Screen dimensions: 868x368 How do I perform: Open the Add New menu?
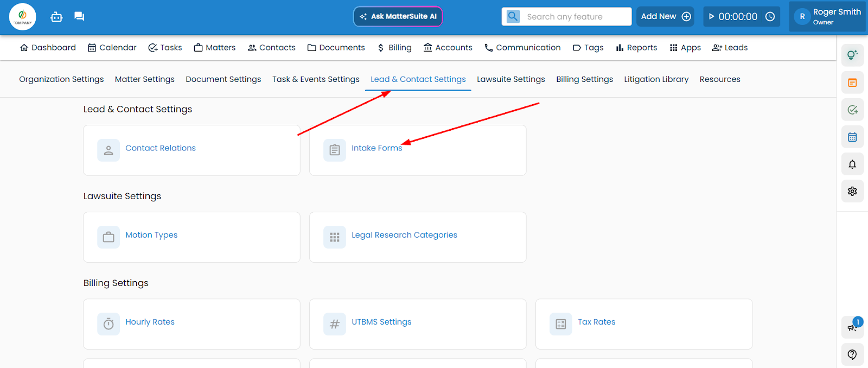pyautogui.click(x=666, y=16)
